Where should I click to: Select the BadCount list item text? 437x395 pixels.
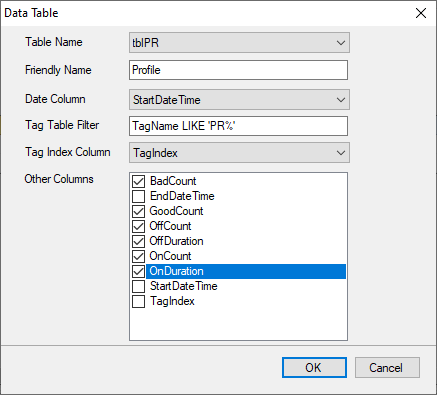click(x=173, y=181)
